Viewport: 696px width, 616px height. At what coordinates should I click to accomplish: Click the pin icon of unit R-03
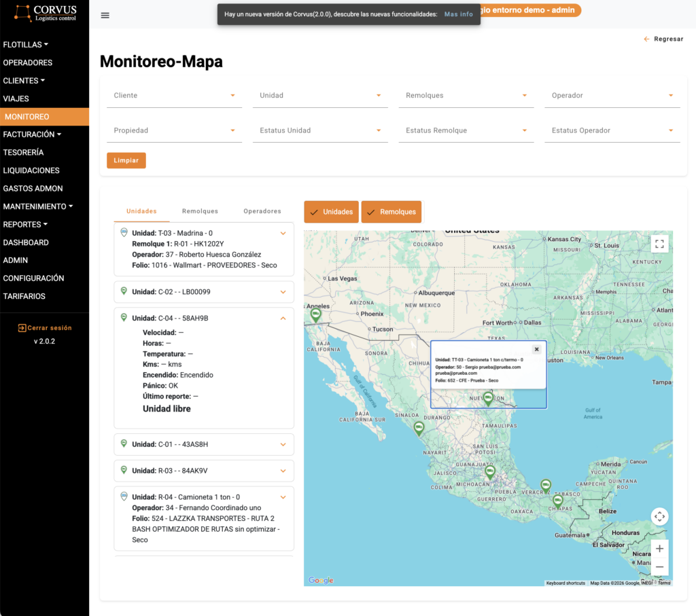pyautogui.click(x=124, y=470)
